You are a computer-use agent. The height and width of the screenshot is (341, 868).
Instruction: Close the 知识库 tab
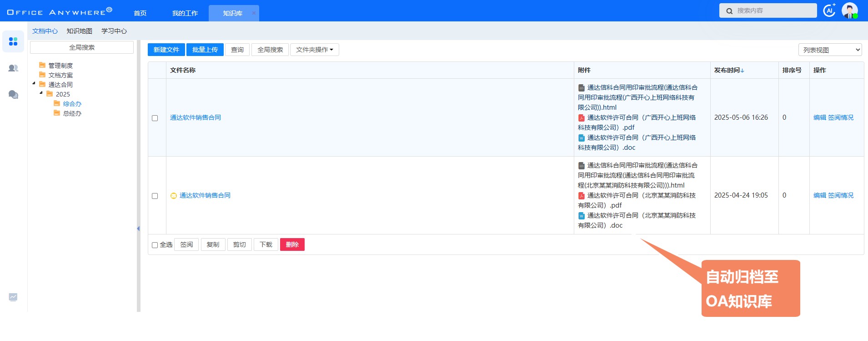(x=254, y=13)
